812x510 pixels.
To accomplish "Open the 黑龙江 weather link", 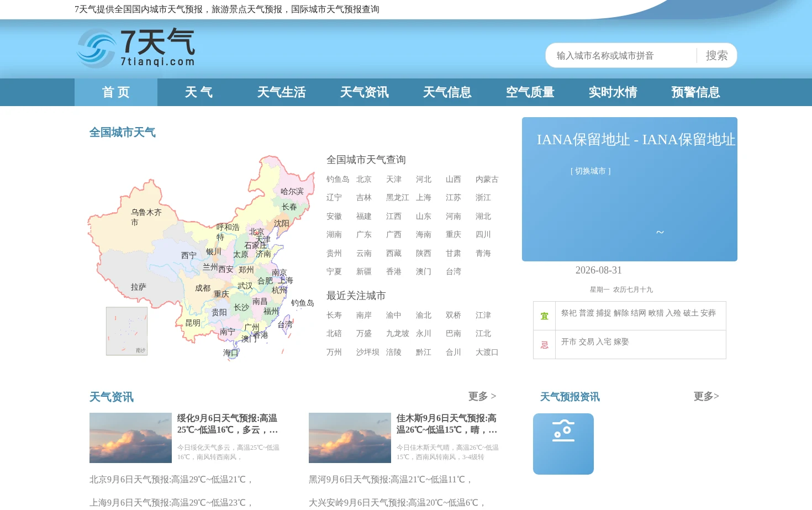I will 398,197.
